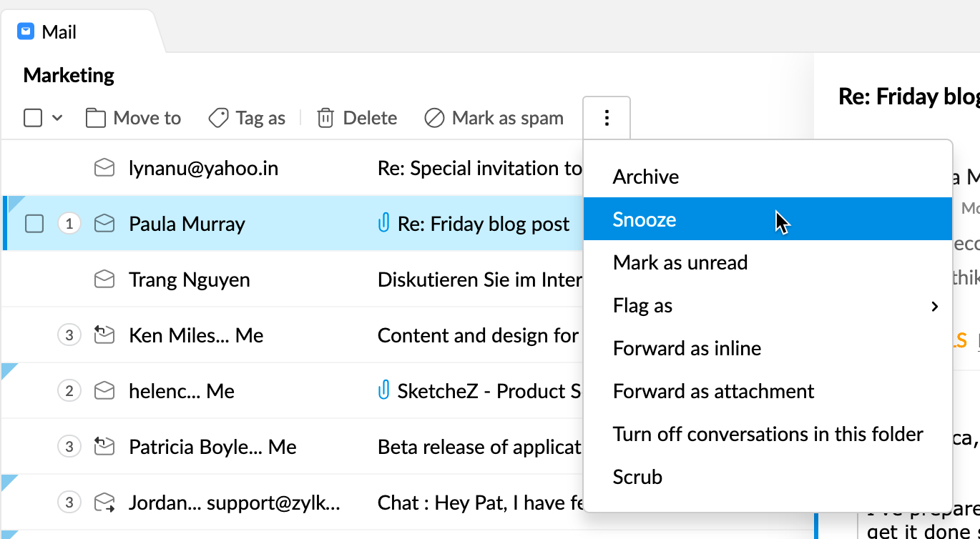Click Re: Special invitation subject
Image resolution: width=980 pixels, height=539 pixels.
point(480,169)
